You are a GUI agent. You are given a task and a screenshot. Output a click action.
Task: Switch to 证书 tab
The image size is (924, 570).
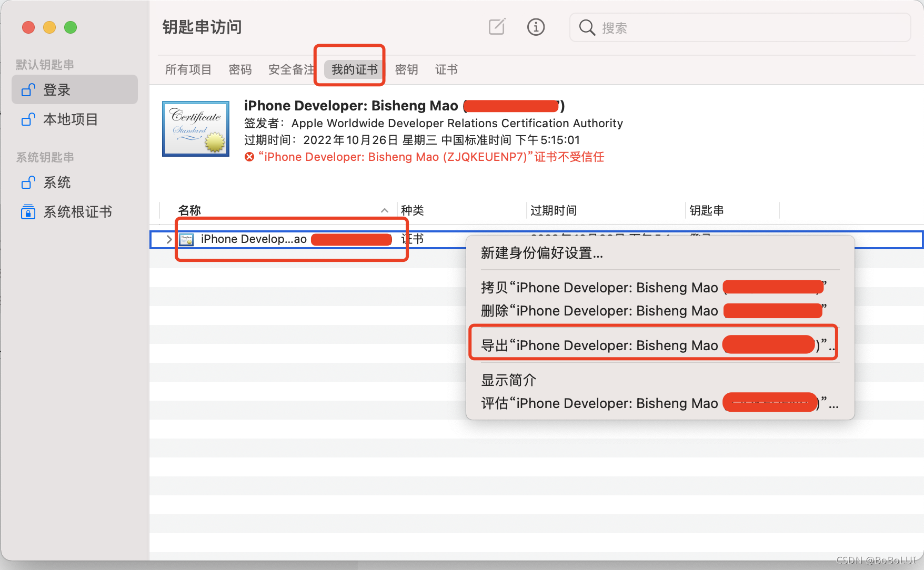446,69
